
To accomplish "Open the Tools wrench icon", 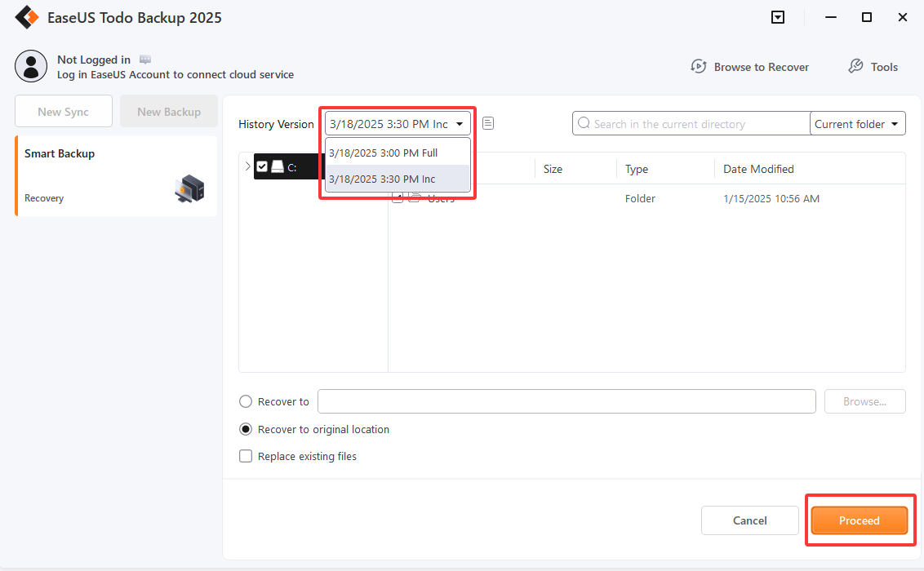I will pyautogui.click(x=855, y=67).
